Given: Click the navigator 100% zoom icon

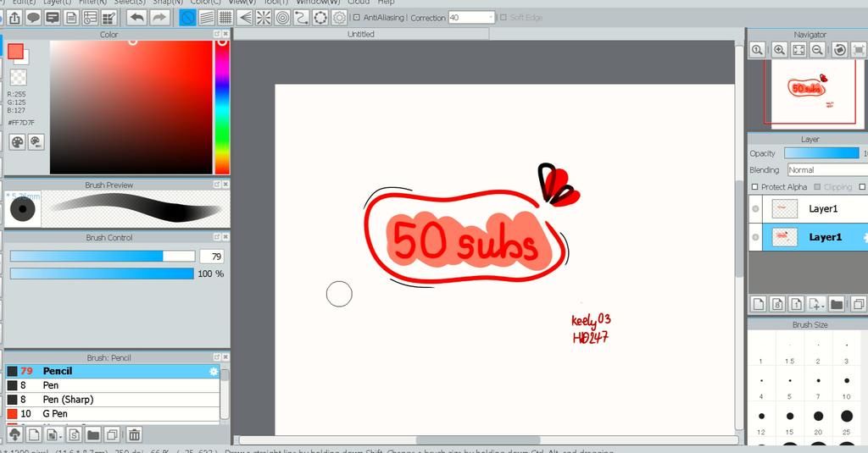Looking at the screenshot, I should [x=757, y=50].
